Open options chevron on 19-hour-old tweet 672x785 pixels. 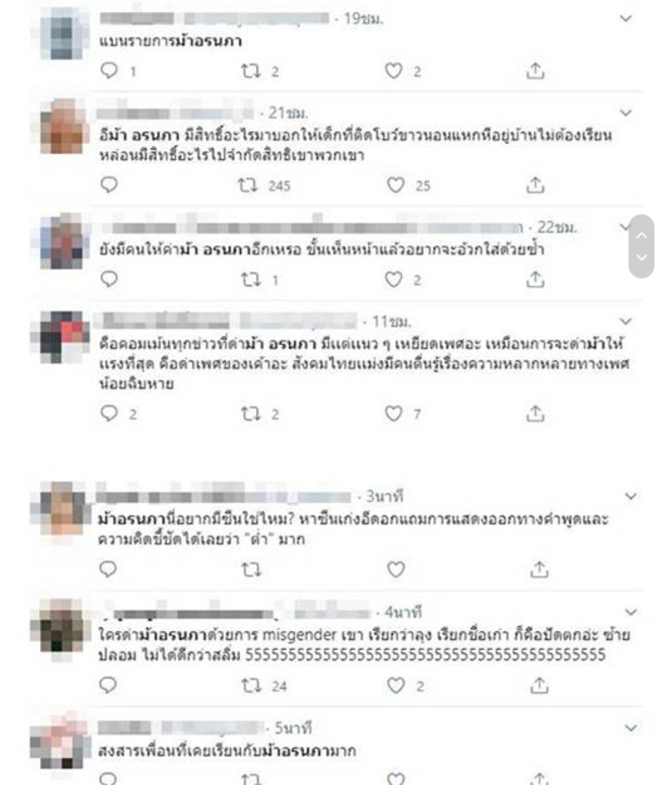[626, 19]
